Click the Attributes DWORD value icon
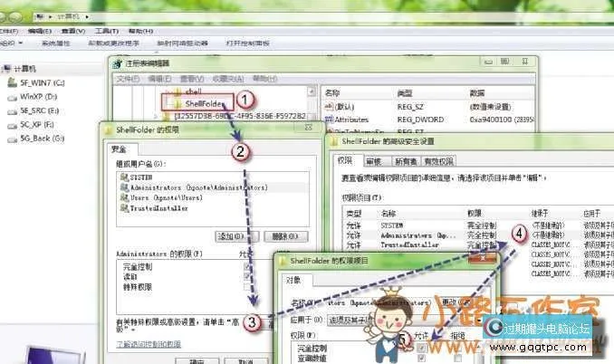The width and height of the screenshot is (614, 364). 329,119
